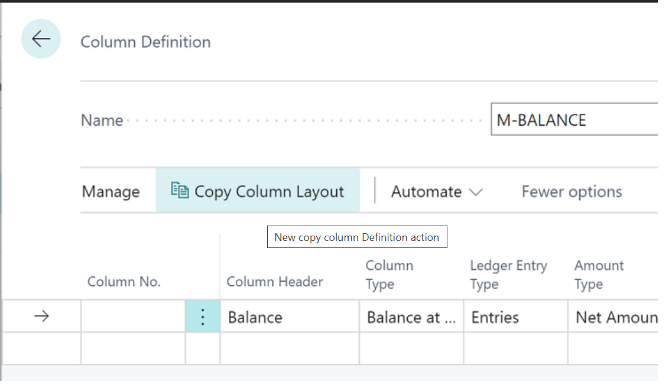Open the row's three-dot options menu
Viewport: 672px width, 385px height.
(203, 317)
